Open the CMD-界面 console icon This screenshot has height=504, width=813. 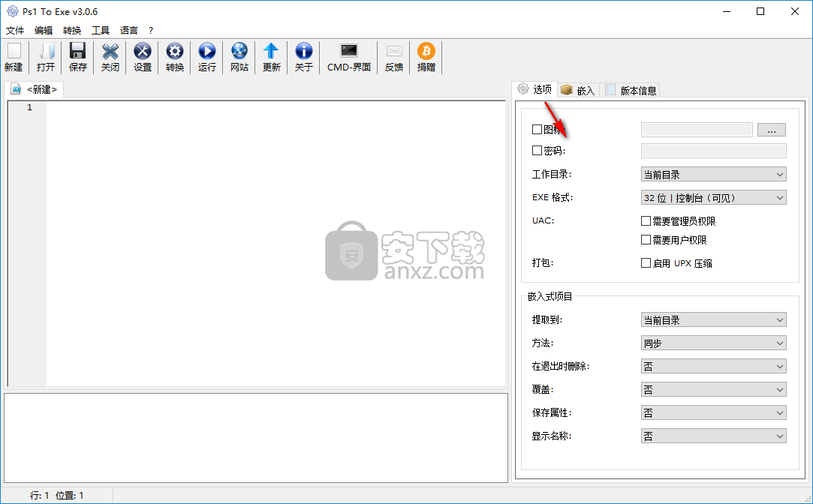[x=349, y=51]
